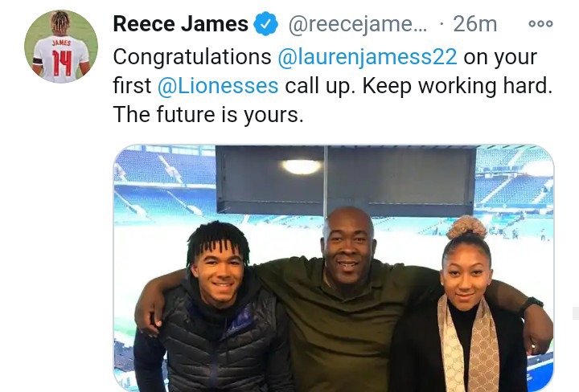Follow the @Lionesses mention link
This screenshot has height=392, width=579.
click(x=218, y=86)
